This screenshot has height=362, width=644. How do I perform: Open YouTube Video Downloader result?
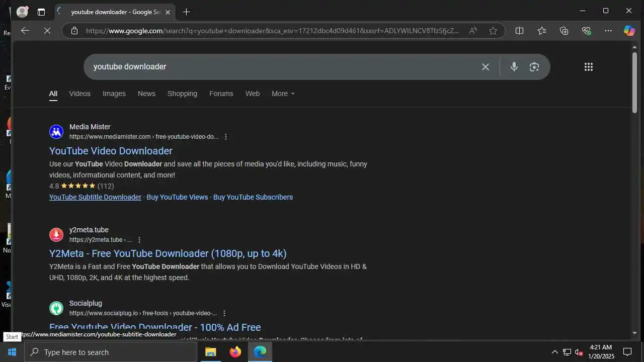click(x=111, y=151)
